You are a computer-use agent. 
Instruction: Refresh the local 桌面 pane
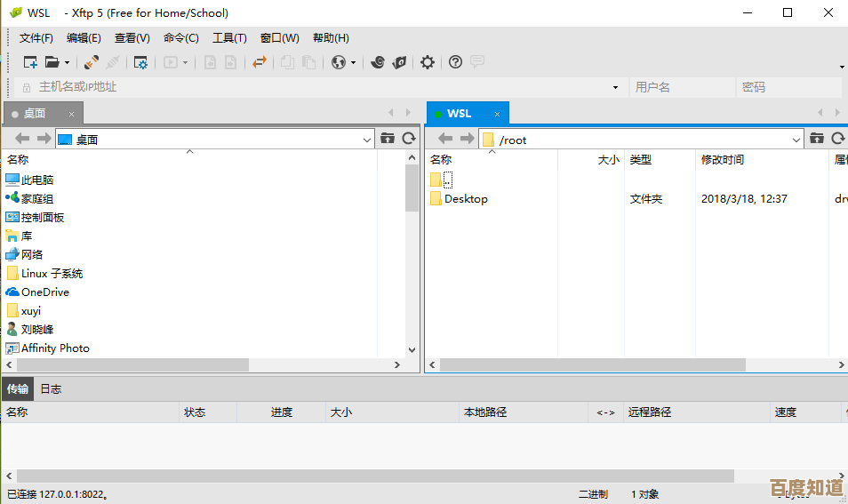click(x=409, y=139)
